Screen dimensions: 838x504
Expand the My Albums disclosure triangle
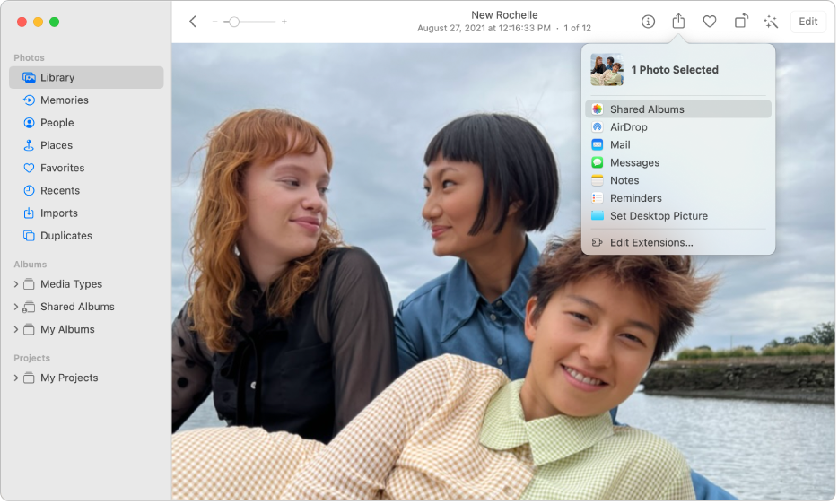[16, 330]
